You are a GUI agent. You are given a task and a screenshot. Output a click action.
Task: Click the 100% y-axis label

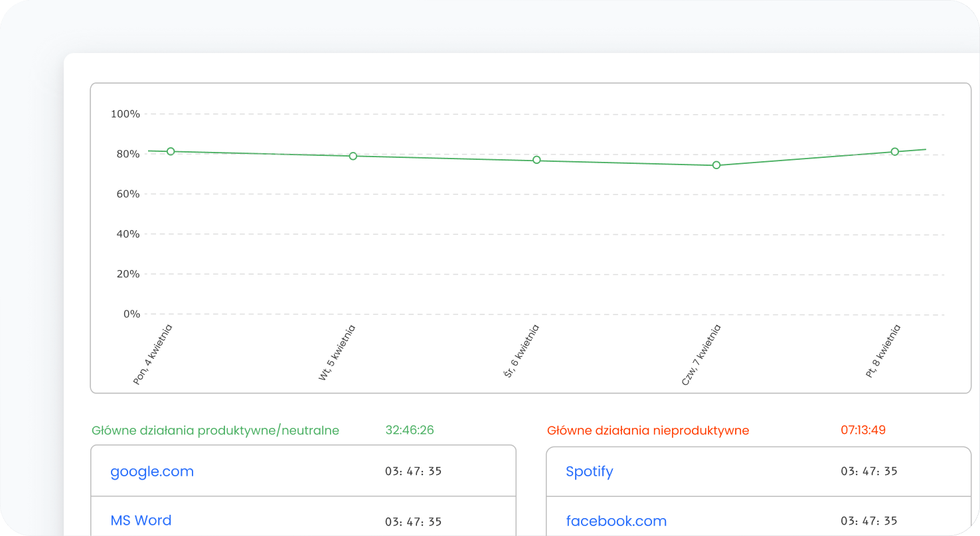tap(125, 114)
